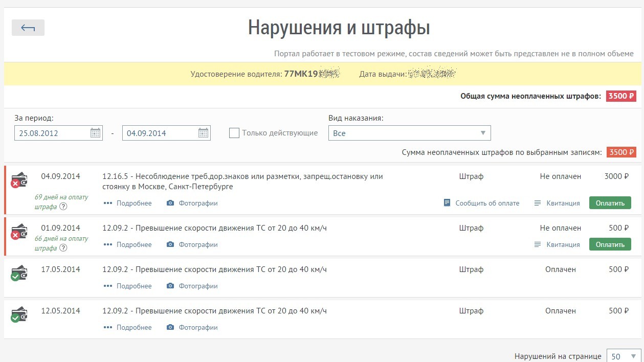The width and height of the screenshot is (644, 362).
Task: Click help icon for 66 days payment notice
Action: 63,248
